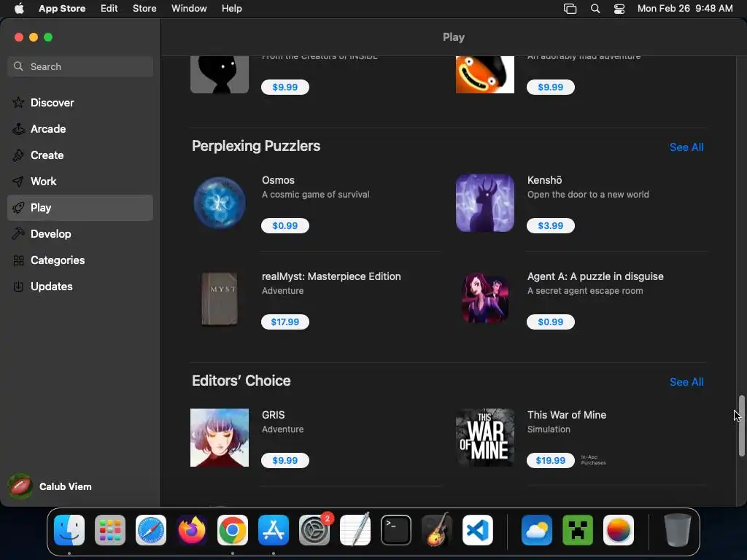The image size is (747, 560).
Task: Open the Help menu
Action: [231, 9]
